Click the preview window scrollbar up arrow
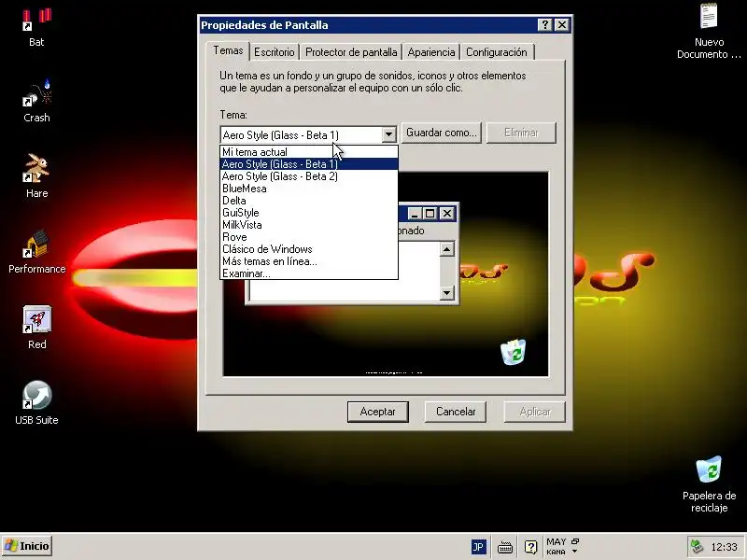Viewport: 747px width, 560px height. (x=447, y=249)
